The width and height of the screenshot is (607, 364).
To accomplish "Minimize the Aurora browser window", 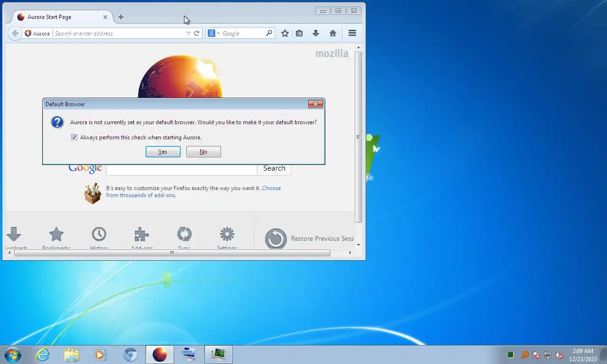I will pos(322,10).
